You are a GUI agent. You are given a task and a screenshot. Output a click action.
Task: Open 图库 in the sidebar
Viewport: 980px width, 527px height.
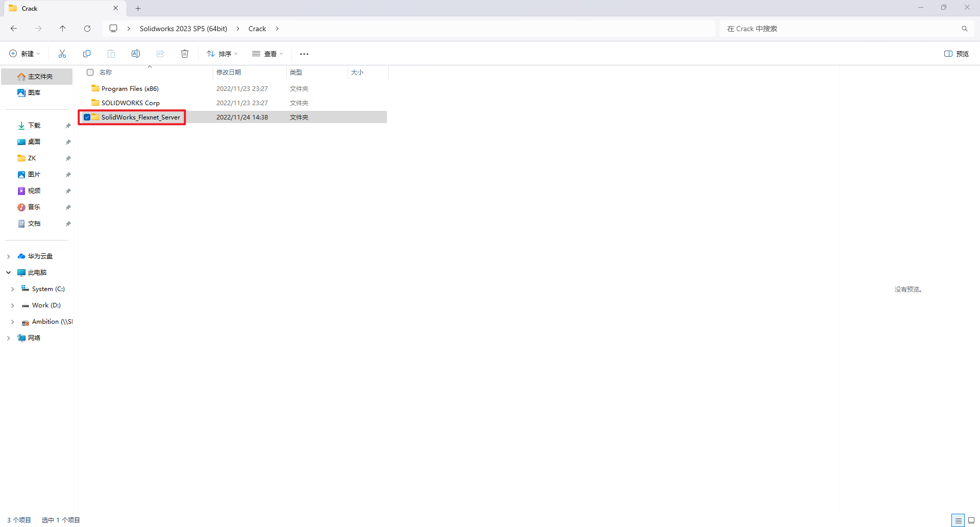37,93
